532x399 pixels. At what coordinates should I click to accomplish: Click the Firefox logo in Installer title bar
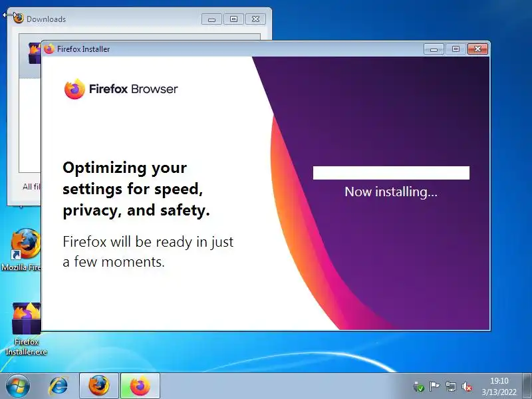(49, 49)
